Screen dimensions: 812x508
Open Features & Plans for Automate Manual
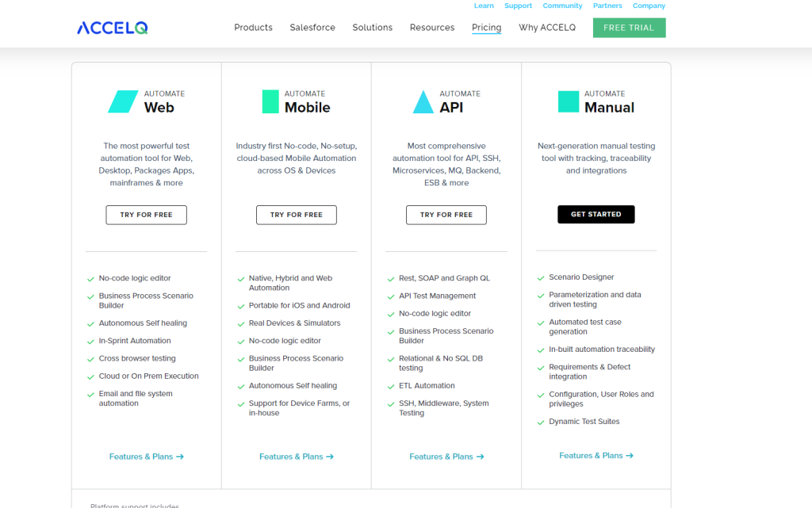[x=596, y=456]
